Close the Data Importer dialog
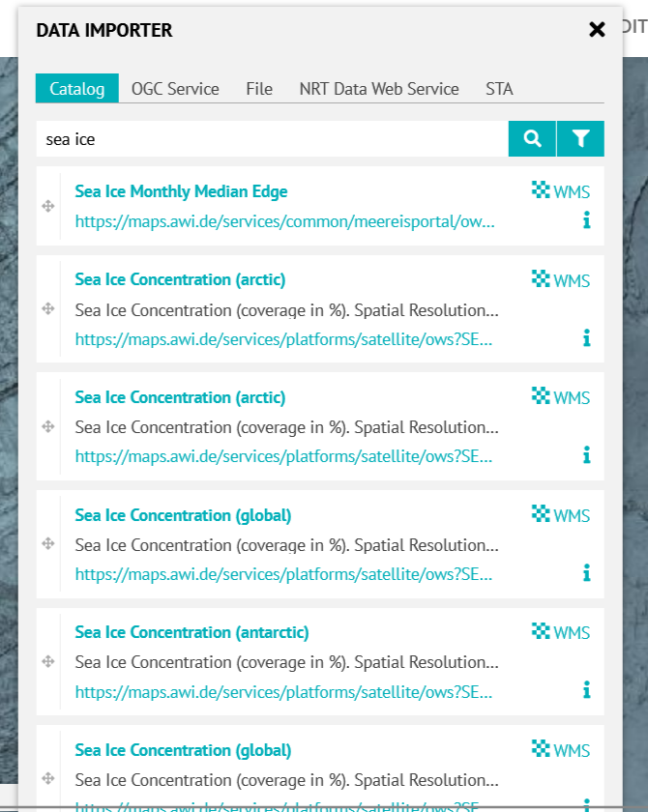648x812 pixels. pos(597,30)
